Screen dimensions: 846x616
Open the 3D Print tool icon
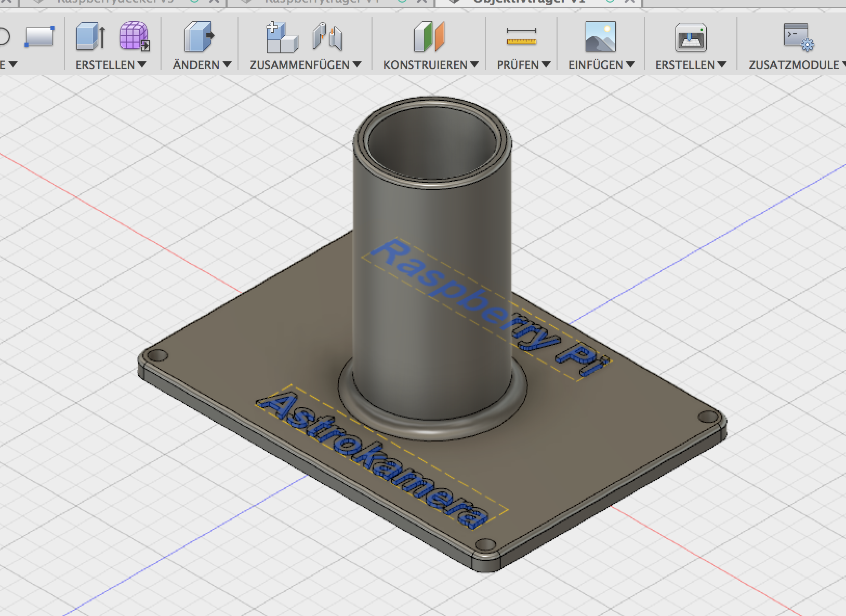point(691,37)
